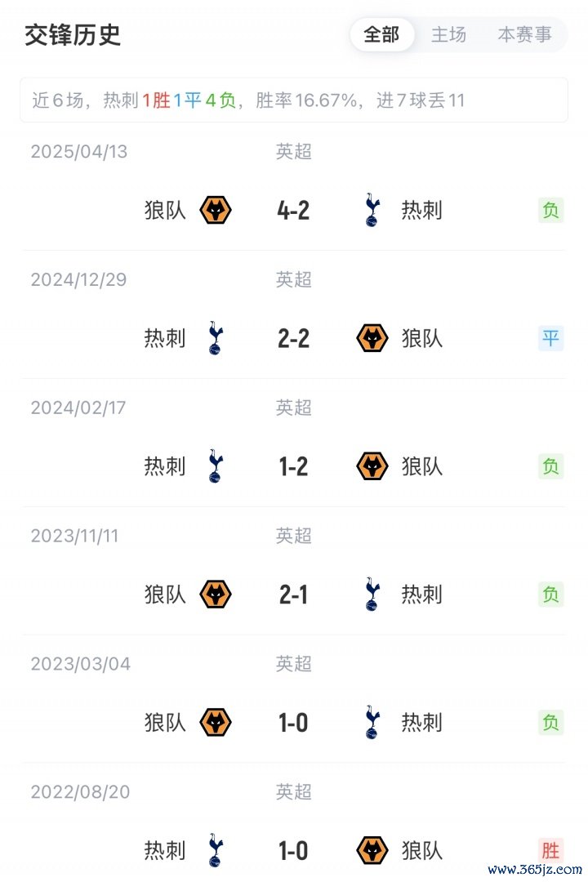Image resolution: width=588 pixels, height=882 pixels.
Task: Open the 4-2 match score
Action: pyautogui.click(x=293, y=211)
